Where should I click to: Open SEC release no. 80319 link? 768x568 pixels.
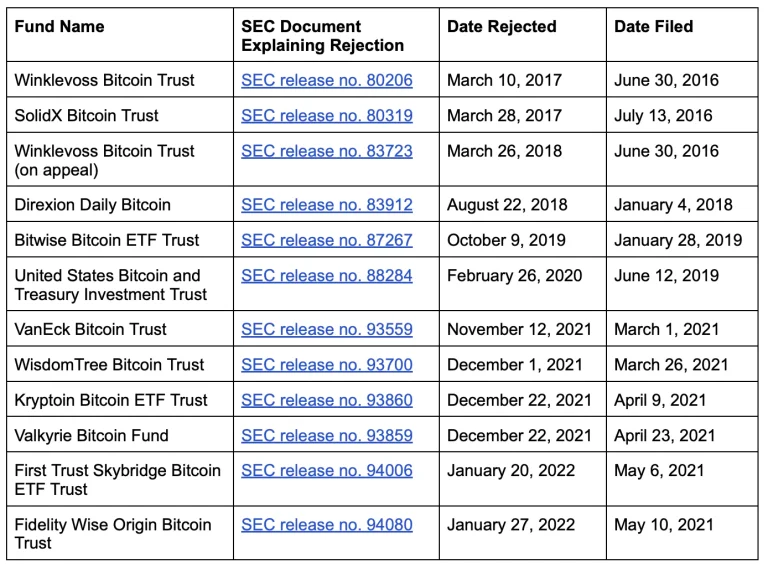[x=326, y=116]
